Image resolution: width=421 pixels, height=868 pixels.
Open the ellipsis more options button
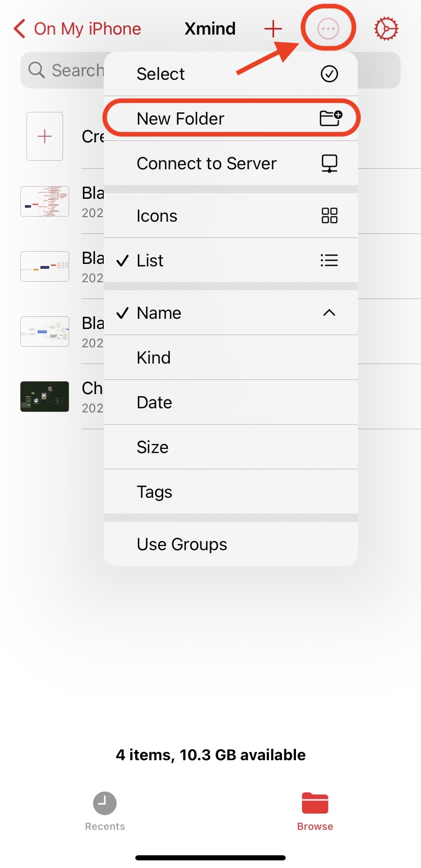pos(328,29)
